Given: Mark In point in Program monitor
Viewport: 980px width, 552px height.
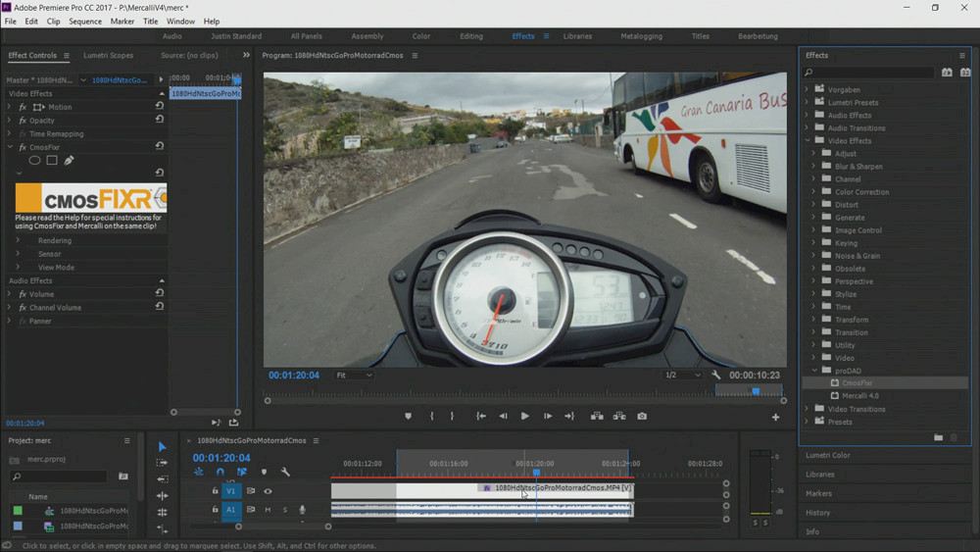Looking at the screenshot, I should tap(432, 416).
